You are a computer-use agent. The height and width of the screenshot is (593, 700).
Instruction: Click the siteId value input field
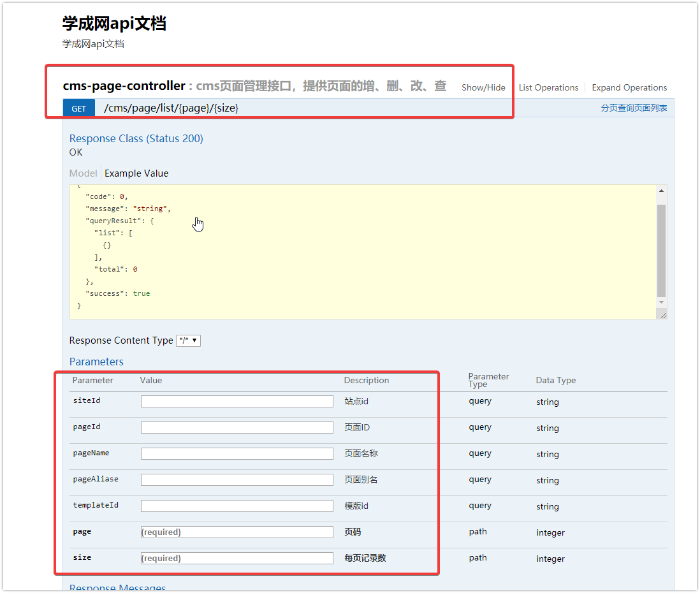click(x=237, y=402)
